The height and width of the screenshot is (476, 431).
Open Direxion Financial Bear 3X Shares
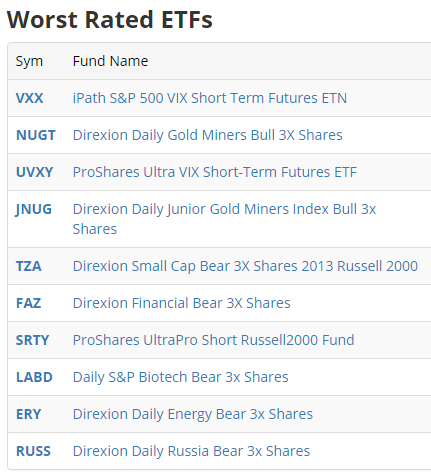coord(182,303)
